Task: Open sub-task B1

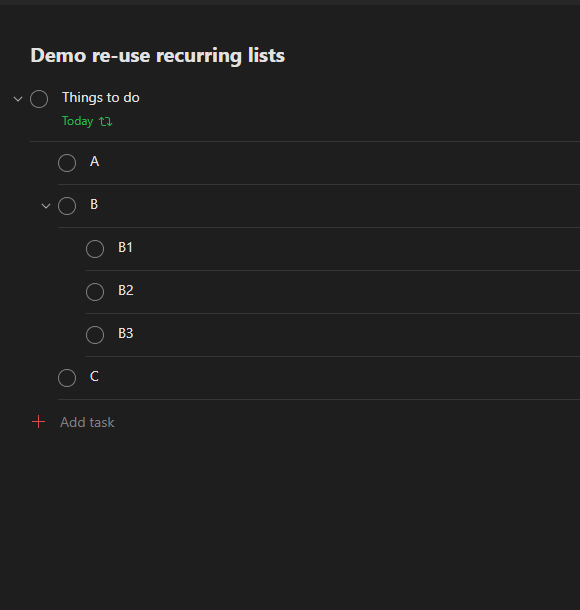Action: [x=125, y=247]
